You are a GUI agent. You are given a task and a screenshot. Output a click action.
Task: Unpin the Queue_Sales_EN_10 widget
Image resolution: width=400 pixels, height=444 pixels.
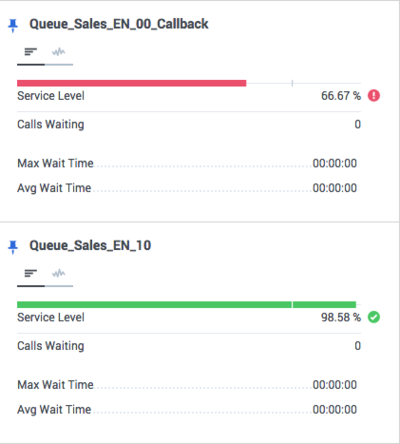(13, 247)
